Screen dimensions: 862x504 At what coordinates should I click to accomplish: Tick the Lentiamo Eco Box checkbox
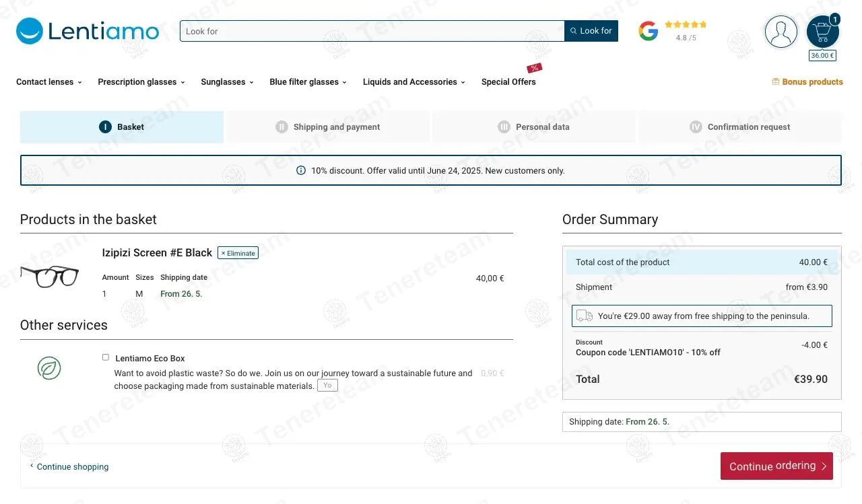(x=106, y=357)
